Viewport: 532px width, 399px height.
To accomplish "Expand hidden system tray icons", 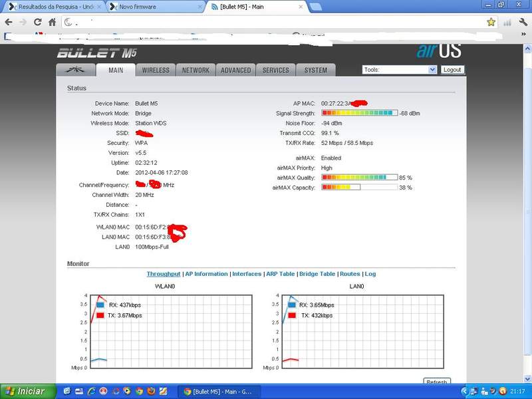I will pyautogui.click(x=464, y=392).
